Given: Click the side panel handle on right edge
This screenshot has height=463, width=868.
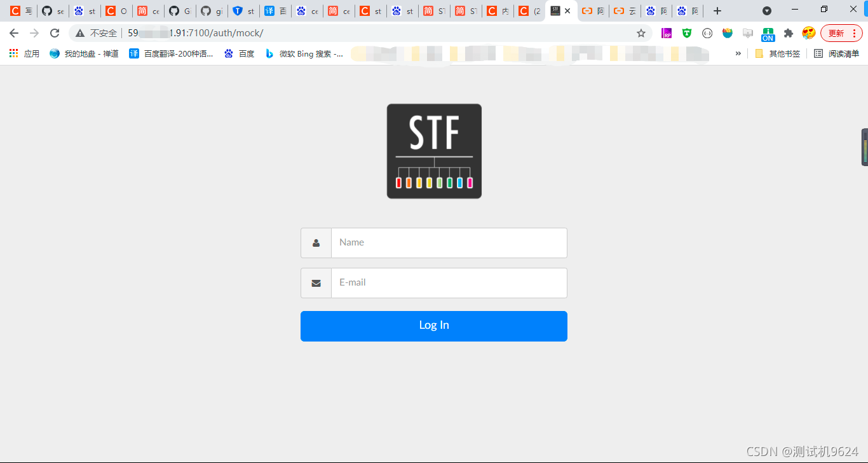Looking at the screenshot, I should tap(865, 147).
